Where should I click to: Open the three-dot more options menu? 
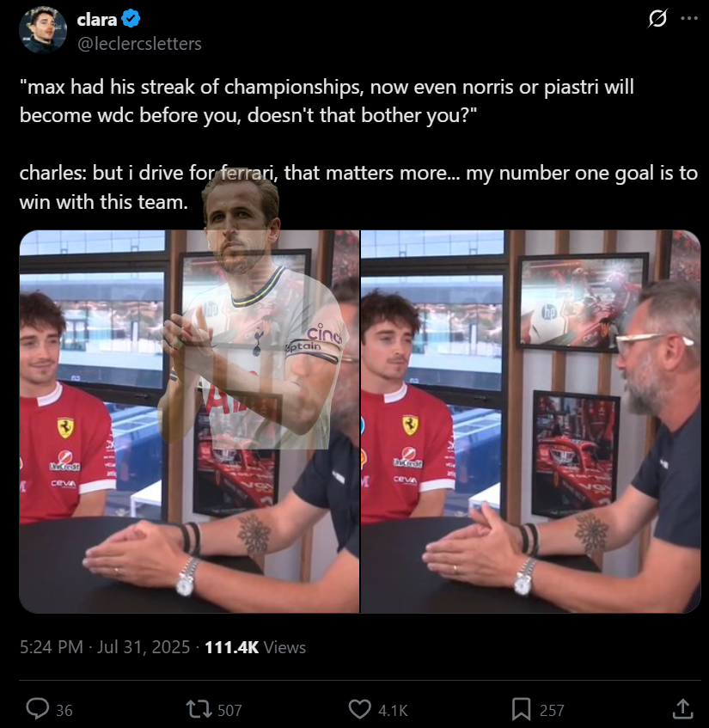click(x=689, y=19)
